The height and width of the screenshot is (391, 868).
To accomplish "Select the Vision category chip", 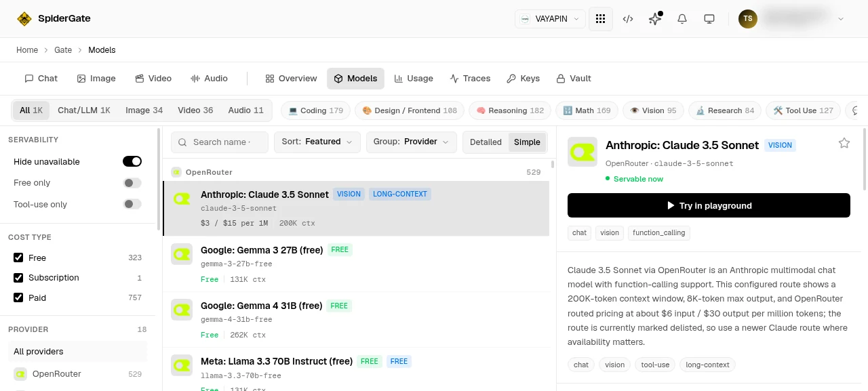I will [x=653, y=110].
